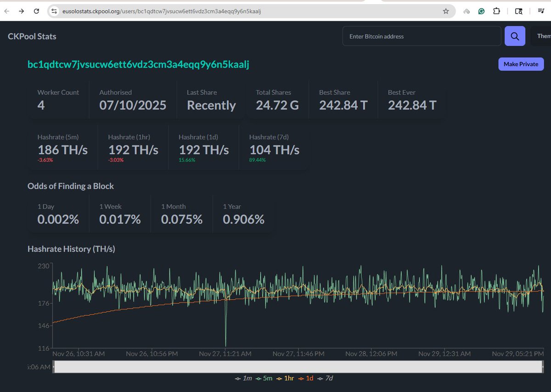This screenshot has width=551, height=392.
Task: Open the tab search icon
Action: (x=519, y=11)
